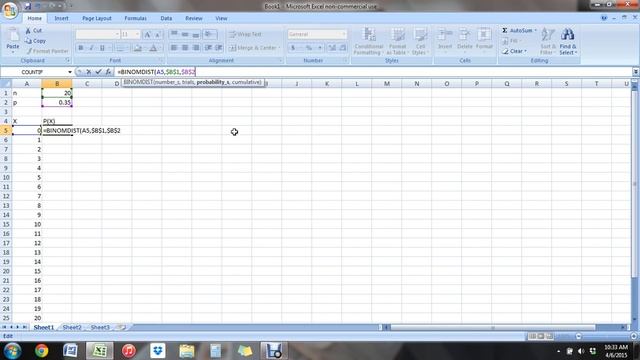Open Chrome from the Windows taskbar
The image size is (640, 360).
(41, 351)
